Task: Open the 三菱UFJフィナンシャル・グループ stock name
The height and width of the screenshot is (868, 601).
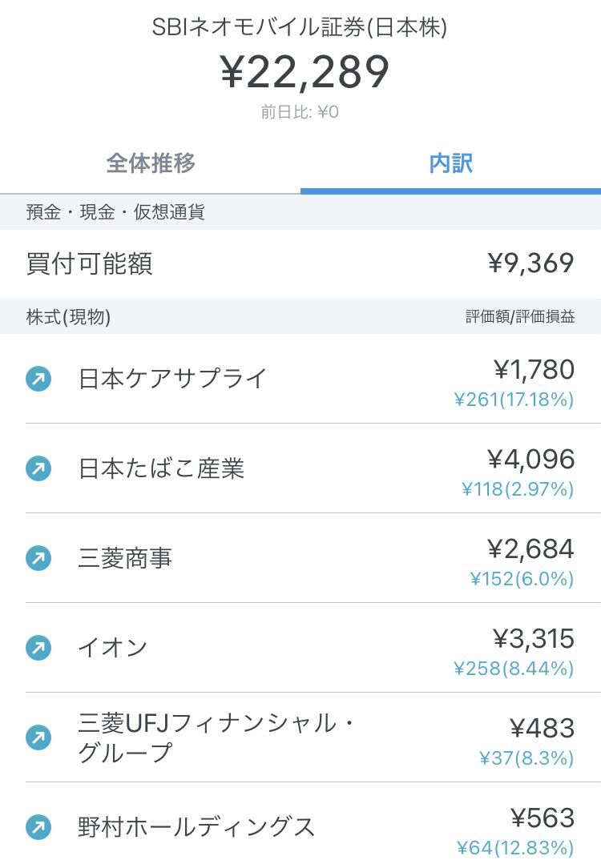Action: [x=216, y=738]
